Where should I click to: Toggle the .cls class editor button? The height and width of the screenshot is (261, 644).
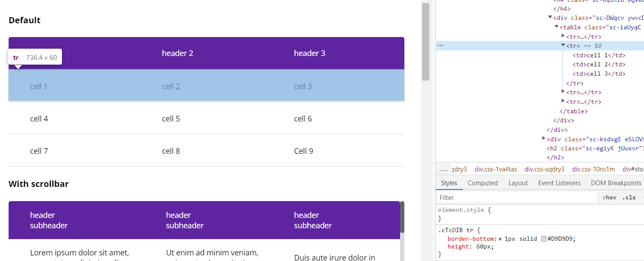point(629,197)
